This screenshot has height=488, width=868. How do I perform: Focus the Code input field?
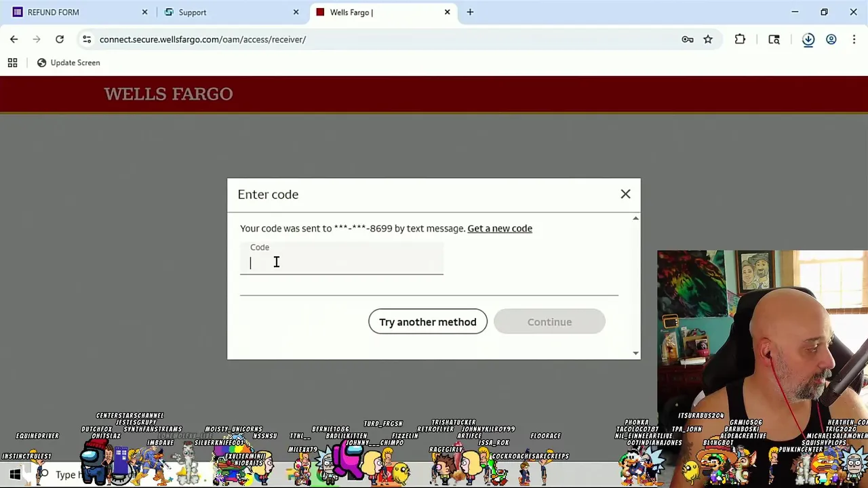point(342,258)
